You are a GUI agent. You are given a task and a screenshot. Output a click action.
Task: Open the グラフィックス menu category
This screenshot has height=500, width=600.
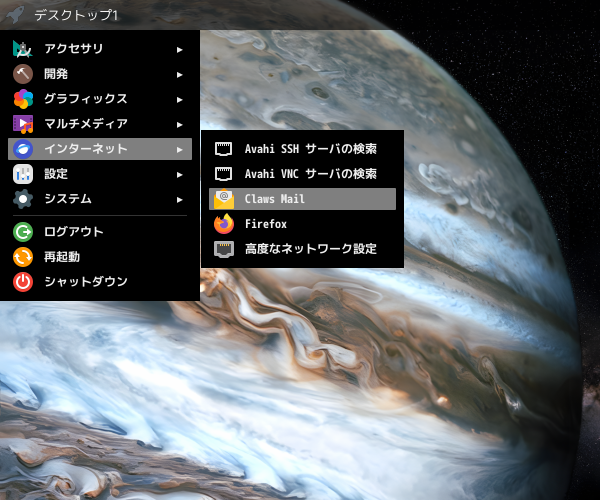tap(100, 99)
